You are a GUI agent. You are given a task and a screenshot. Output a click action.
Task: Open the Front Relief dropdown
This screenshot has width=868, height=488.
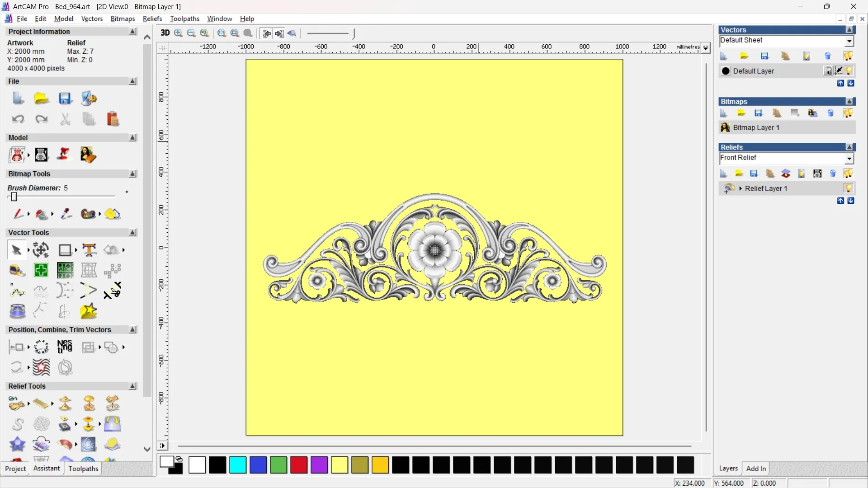coord(849,159)
